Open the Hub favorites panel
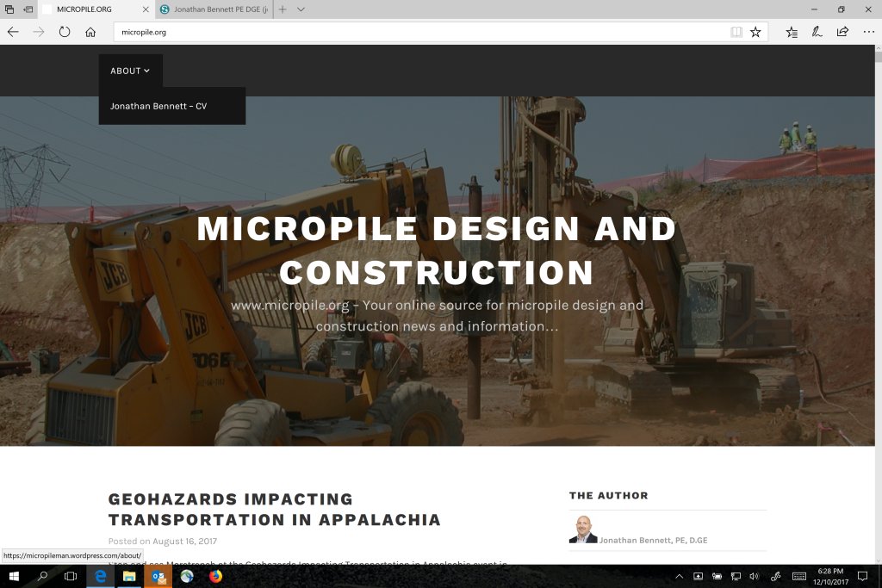This screenshot has height=588, width=882. pos(792,32)
